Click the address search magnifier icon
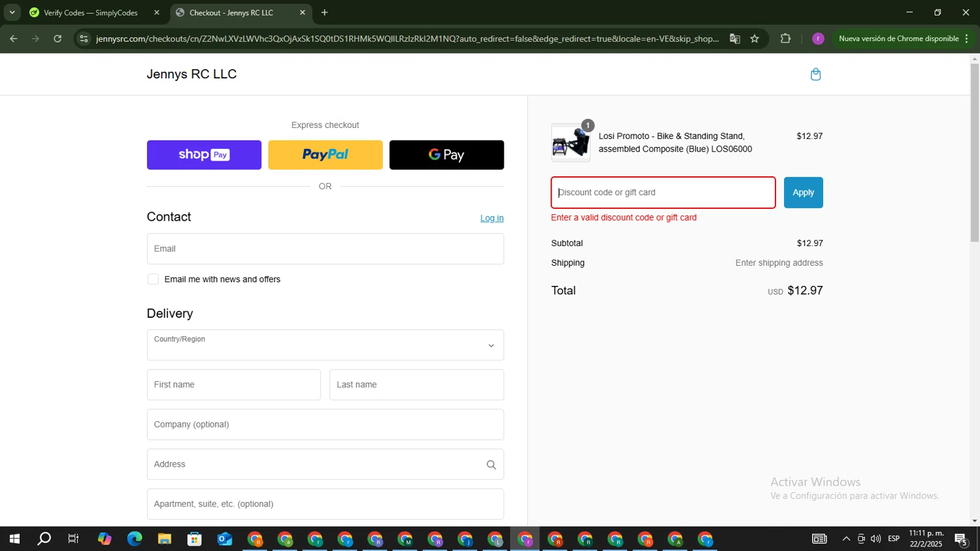This screenshot has width=980, height=551. point(491,465)
